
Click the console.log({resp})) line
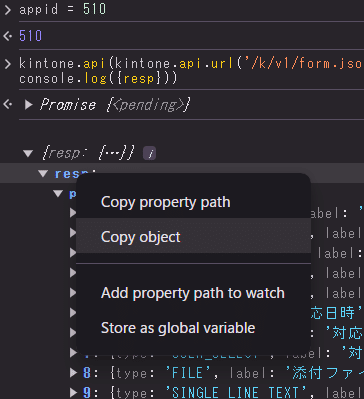(98, 79)
